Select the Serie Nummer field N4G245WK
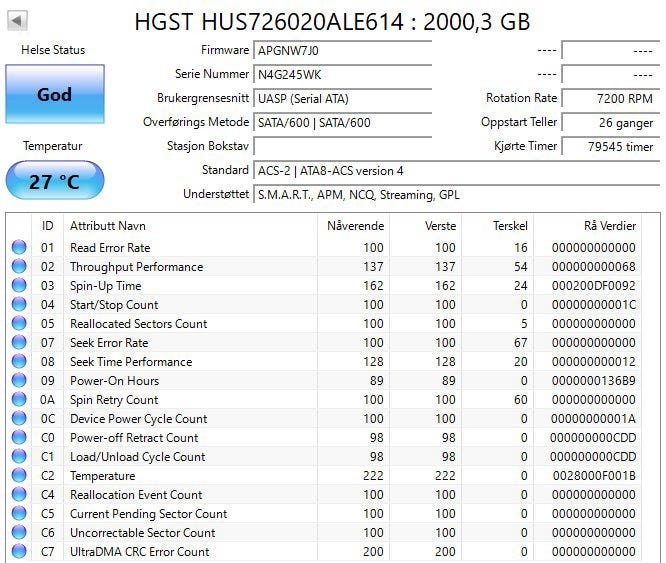Viewport: 666px width, 563px height. pyautogui.click(x=342, y=74)
